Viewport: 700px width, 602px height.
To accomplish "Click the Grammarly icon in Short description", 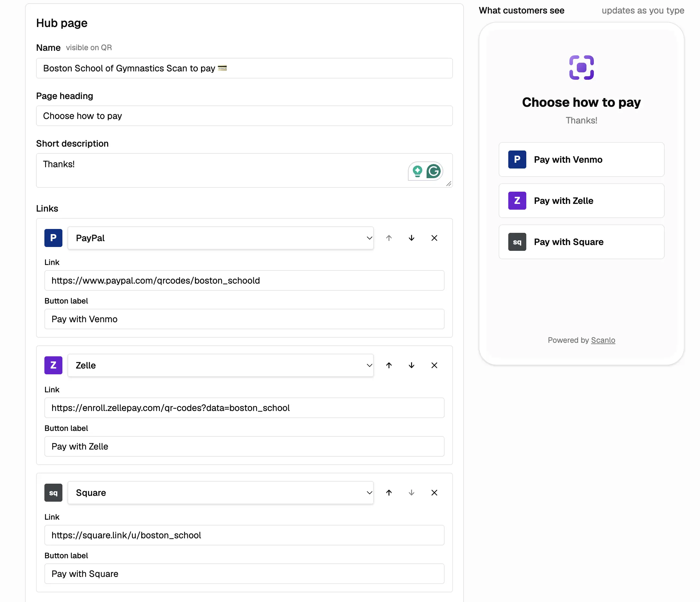I will click(x=433, y=171).
